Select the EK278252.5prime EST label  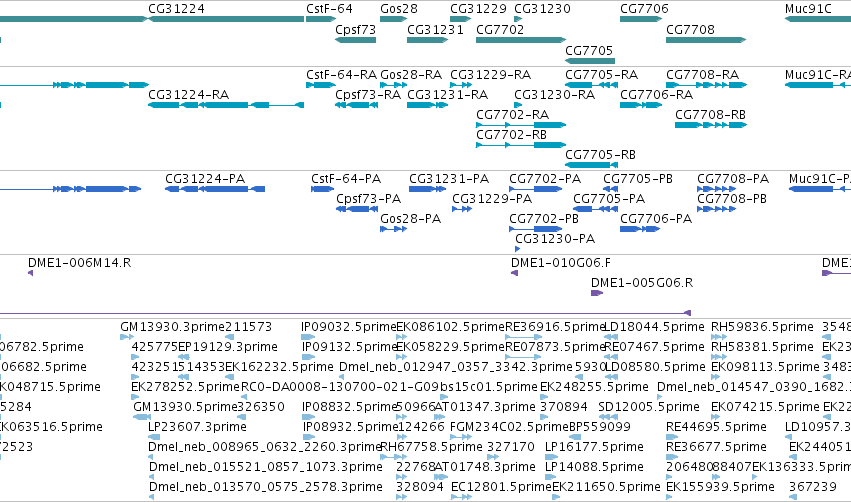186,387
